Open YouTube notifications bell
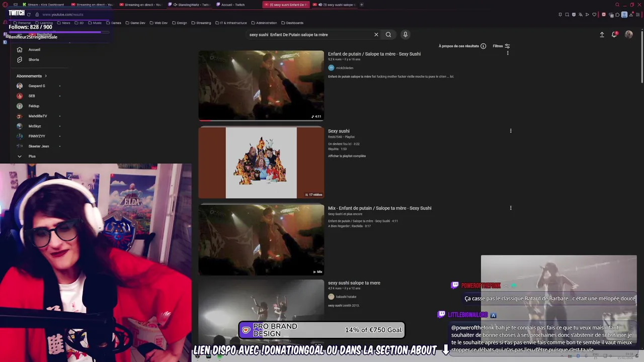Image resolution: width=644 pixels, height=362 pixels. [614, 35]
